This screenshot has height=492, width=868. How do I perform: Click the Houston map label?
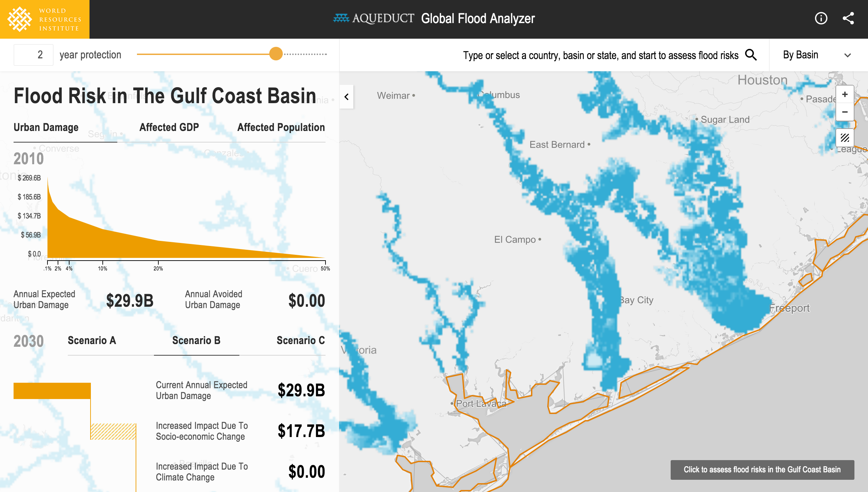[x=763, y=80]
